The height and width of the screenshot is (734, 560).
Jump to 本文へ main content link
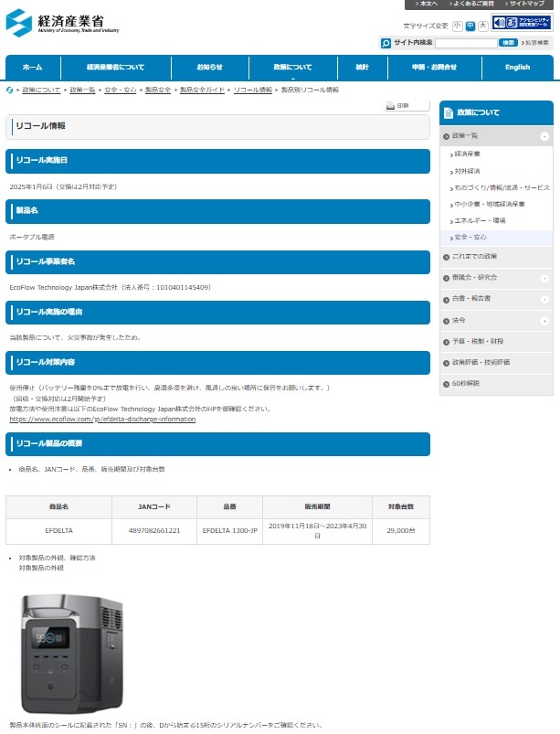[427, 4]
